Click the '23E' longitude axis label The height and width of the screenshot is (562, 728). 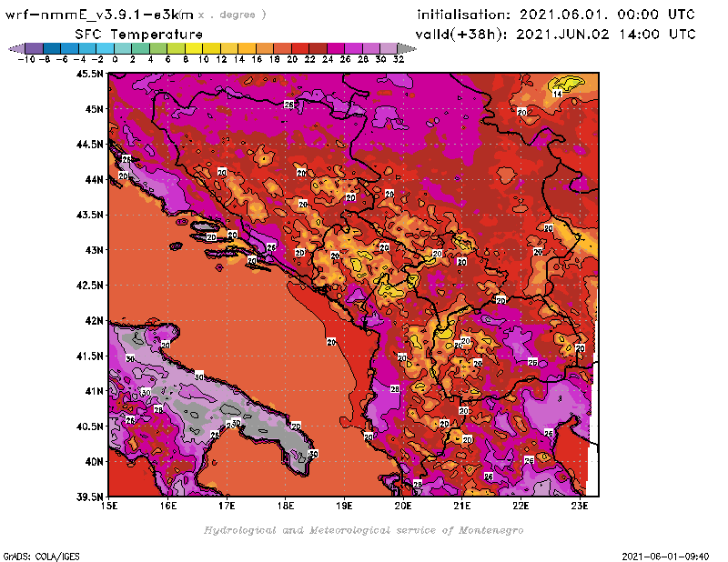tap(580, 506)
